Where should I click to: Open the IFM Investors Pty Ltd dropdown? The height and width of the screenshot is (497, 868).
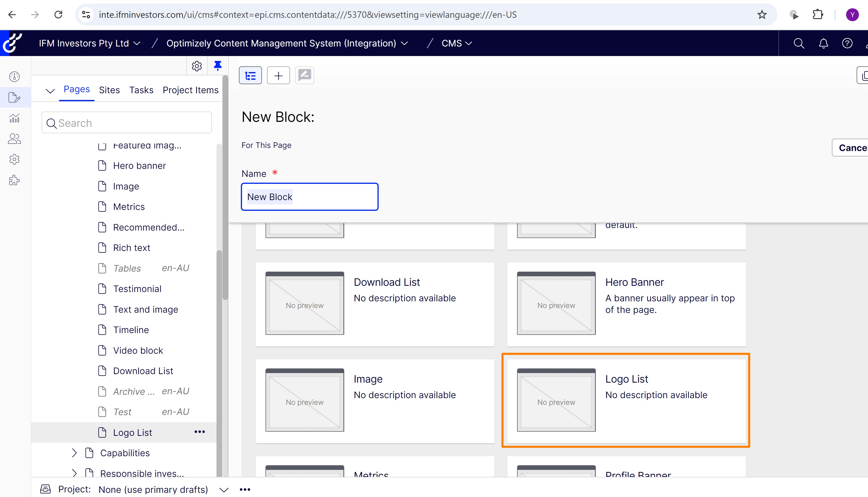click(89, 43)
